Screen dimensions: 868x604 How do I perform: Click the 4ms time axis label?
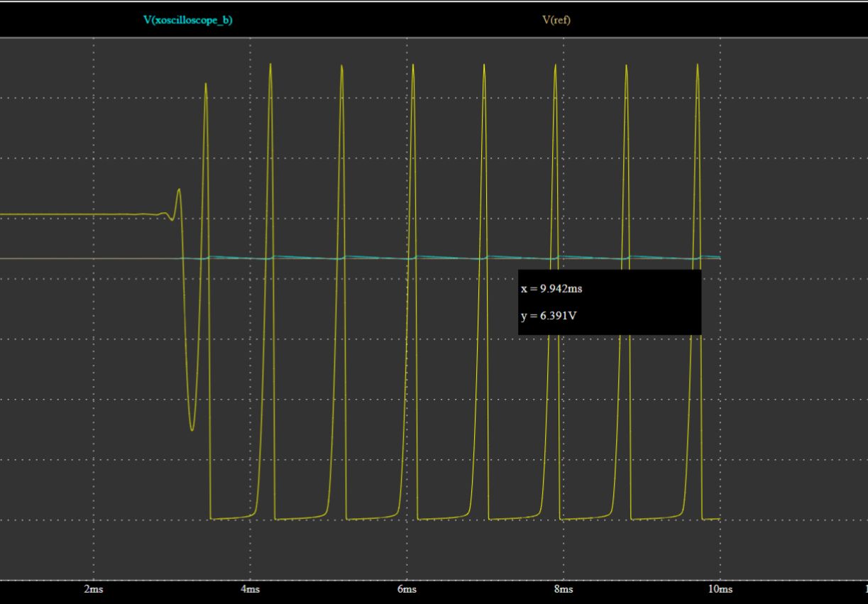click(x=249, y=589)
